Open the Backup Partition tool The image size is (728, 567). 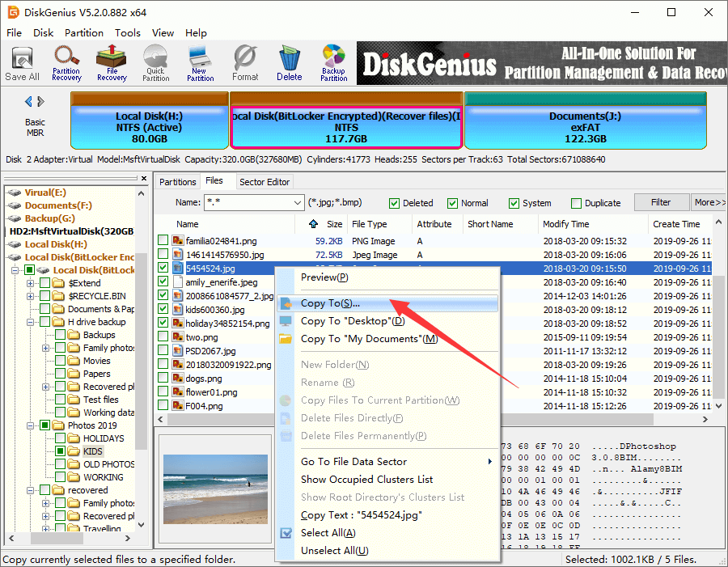(x=333, y=63)
